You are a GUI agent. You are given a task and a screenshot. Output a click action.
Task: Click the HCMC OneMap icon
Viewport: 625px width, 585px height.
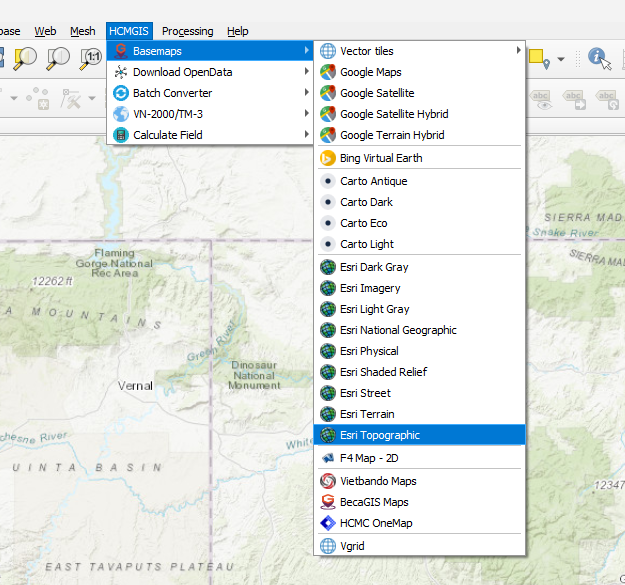(x=327, y=523)
